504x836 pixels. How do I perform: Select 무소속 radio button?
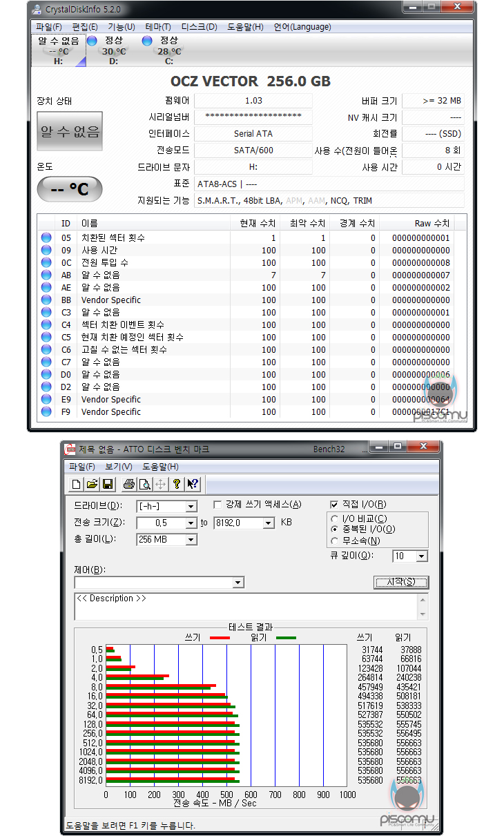click(x=336, y=541)
